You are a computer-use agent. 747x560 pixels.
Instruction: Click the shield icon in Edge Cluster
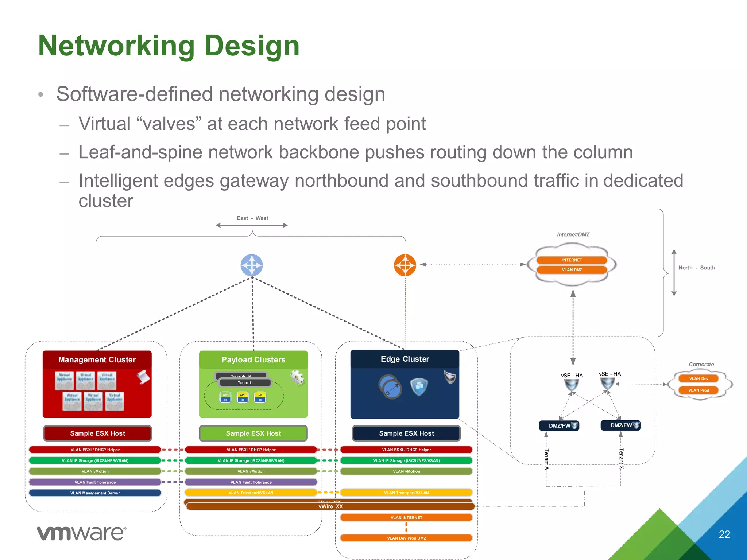tap(418, 386)
